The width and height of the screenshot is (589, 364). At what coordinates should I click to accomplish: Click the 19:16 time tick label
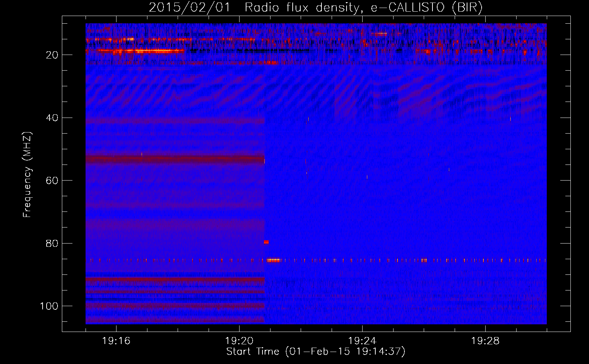tap(116, 341)
